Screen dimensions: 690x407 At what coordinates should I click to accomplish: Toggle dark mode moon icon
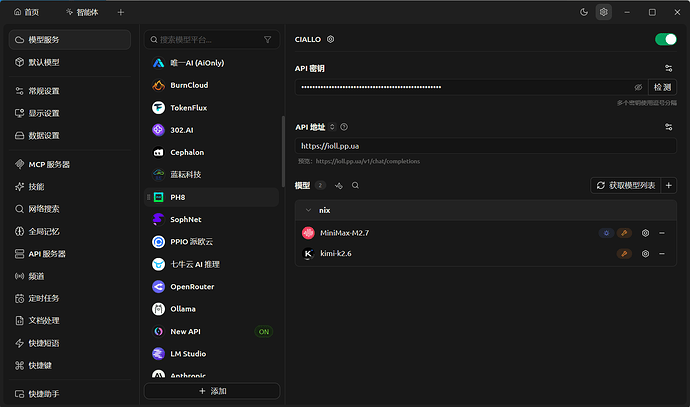coord(584,12)
